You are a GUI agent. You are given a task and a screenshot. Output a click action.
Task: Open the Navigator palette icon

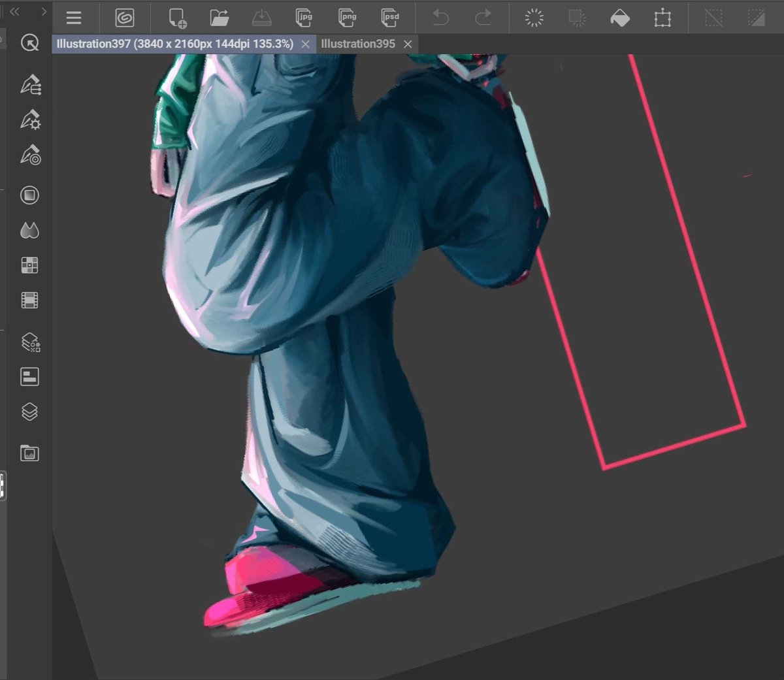30,453
